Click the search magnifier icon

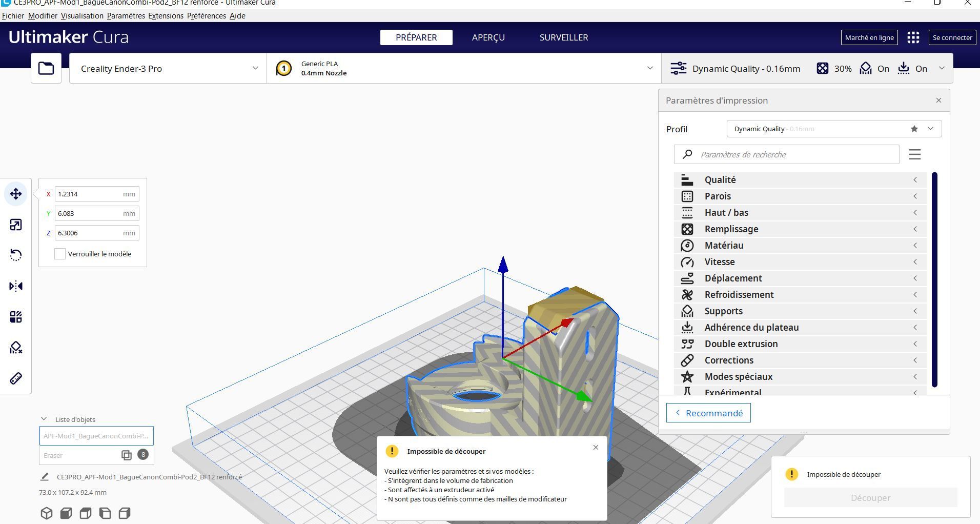point(688,154)
